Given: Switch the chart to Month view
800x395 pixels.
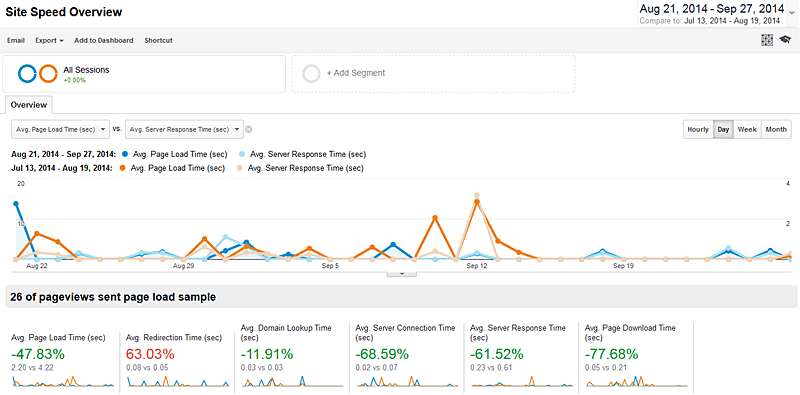Looking at the screenshot, I should (776, 130).
